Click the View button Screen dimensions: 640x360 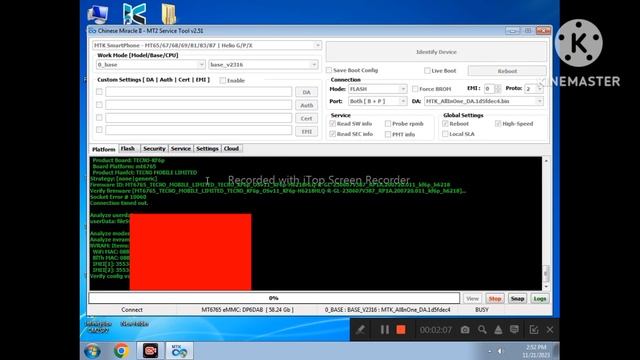click(472, 299)
